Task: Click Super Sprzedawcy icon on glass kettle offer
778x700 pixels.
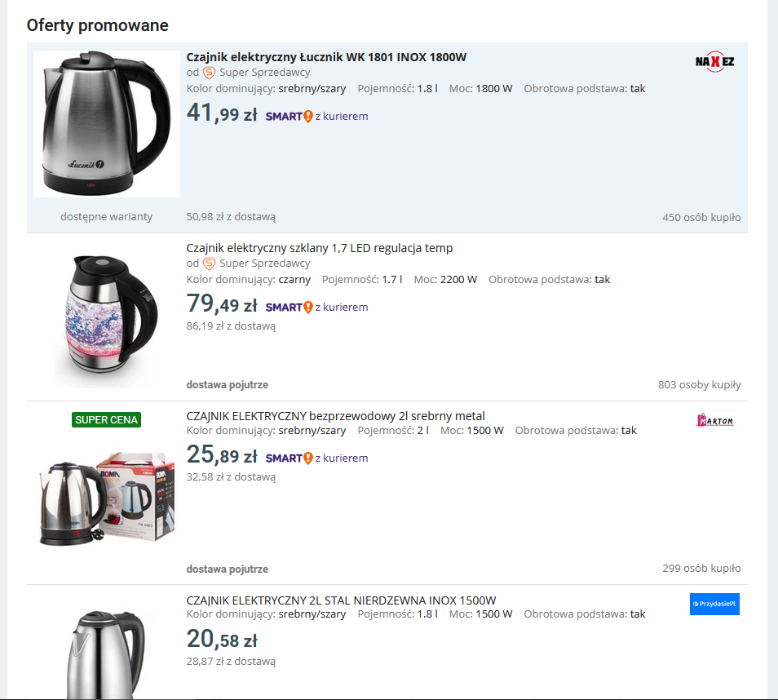Action: click(x=210, y=264)
